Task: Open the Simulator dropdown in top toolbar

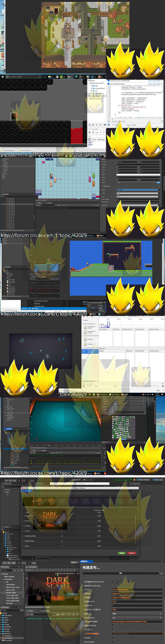Action: [76, 480]
